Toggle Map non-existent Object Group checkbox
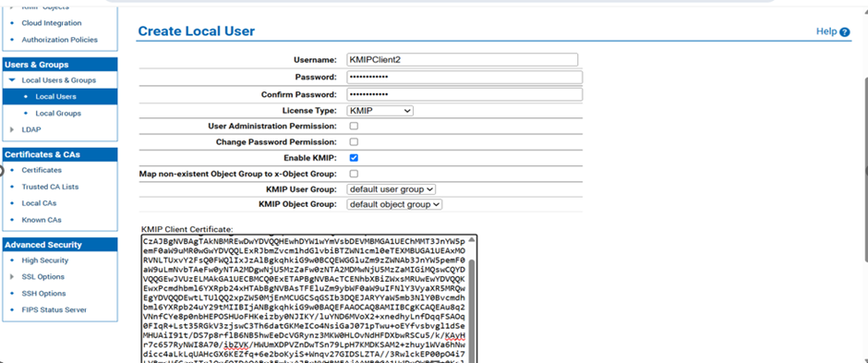This screenshot has width=868, height=363. point(354,174)
